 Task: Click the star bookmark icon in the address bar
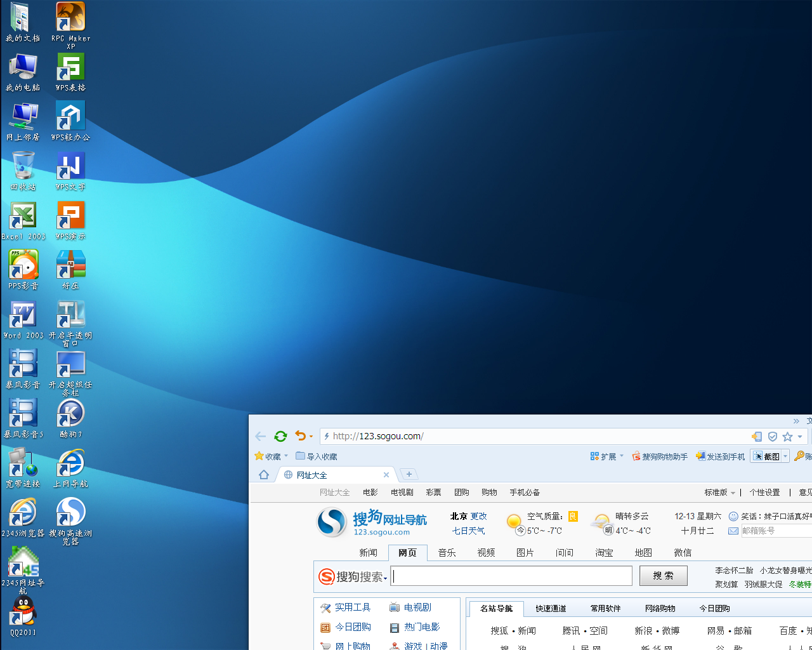(787, 437)
